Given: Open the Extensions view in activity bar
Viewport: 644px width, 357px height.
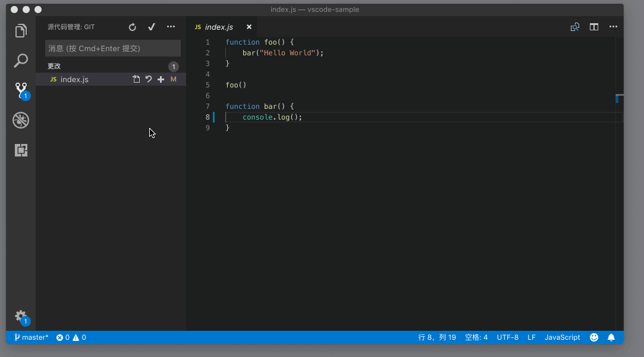Looking at the screenshot, I should click(21, 151).
